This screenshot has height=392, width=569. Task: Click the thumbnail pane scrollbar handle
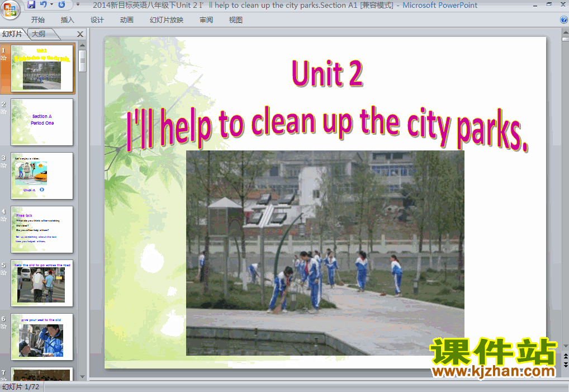82,60
